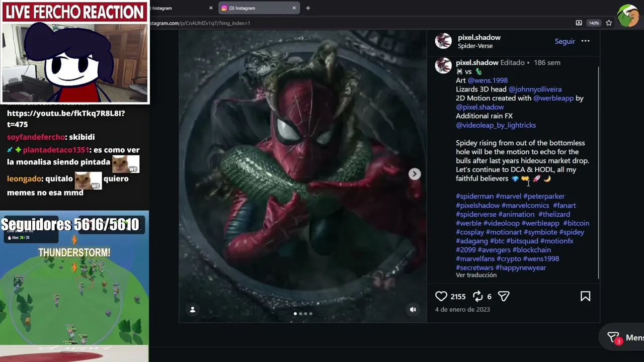Viewport: 644px width, 362px height.
Task: Open the browser profile avatar
Action: pos(628,16)
